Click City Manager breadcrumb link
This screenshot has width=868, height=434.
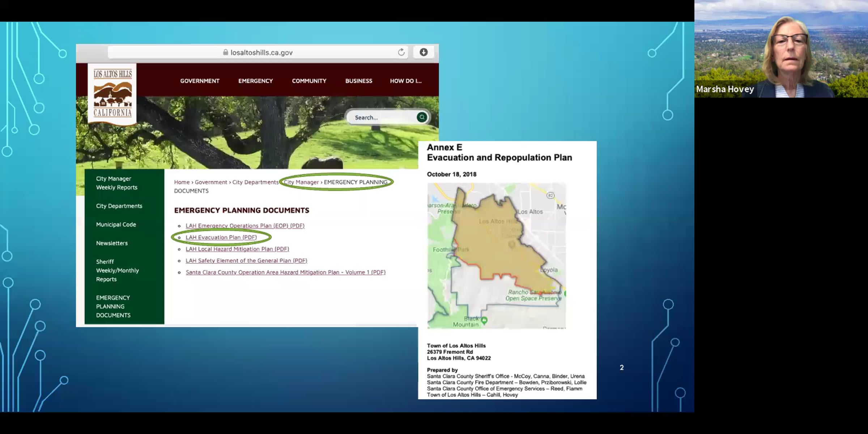click(301, 182)
